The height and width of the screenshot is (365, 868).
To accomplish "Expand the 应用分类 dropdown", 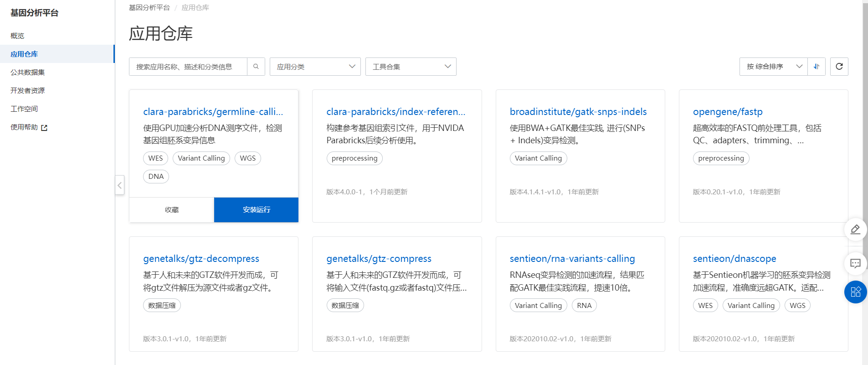I will tap(315, 67).
